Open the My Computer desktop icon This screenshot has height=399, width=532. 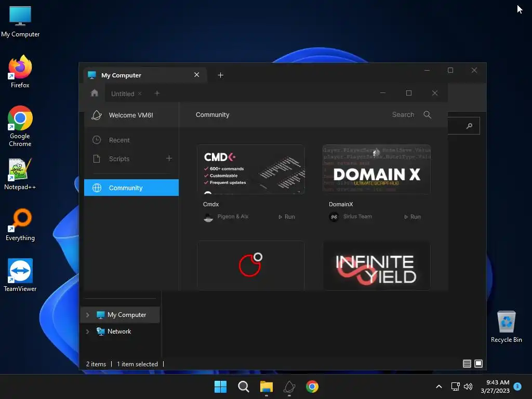tap(20, 22)
